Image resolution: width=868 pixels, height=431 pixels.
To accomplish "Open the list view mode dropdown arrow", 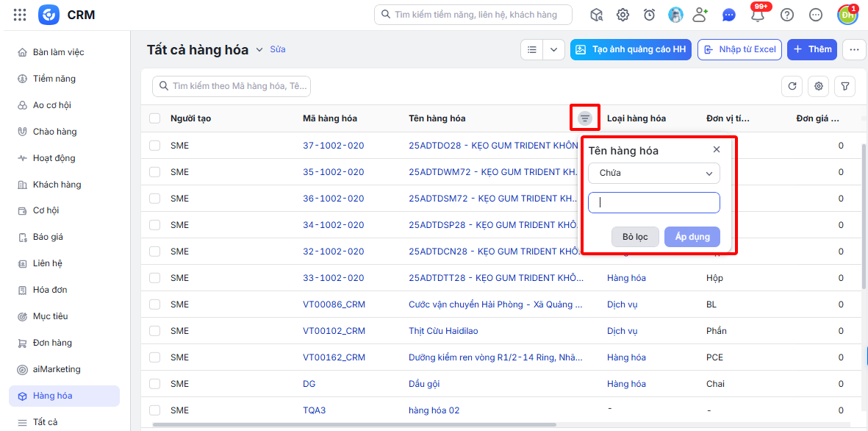I will (x=553, y=49).
